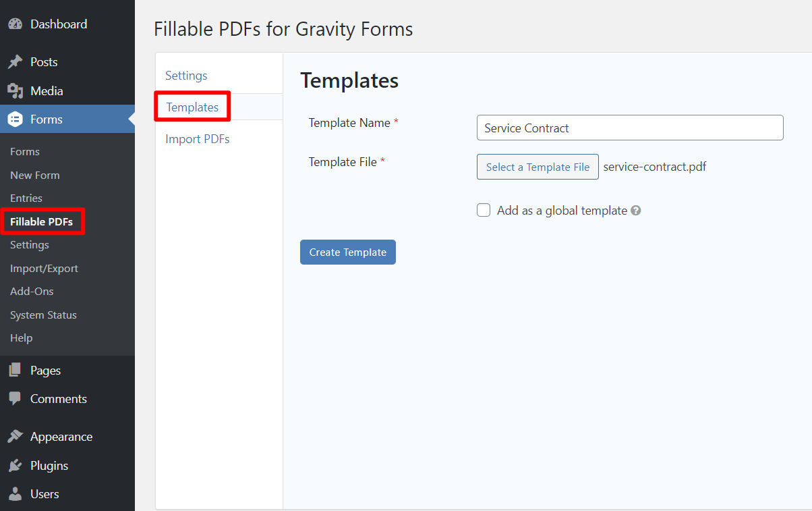This screenshot has width=812, height=511.
Task: Open Pages using its book icon
Action: click(x=15, y=369)
